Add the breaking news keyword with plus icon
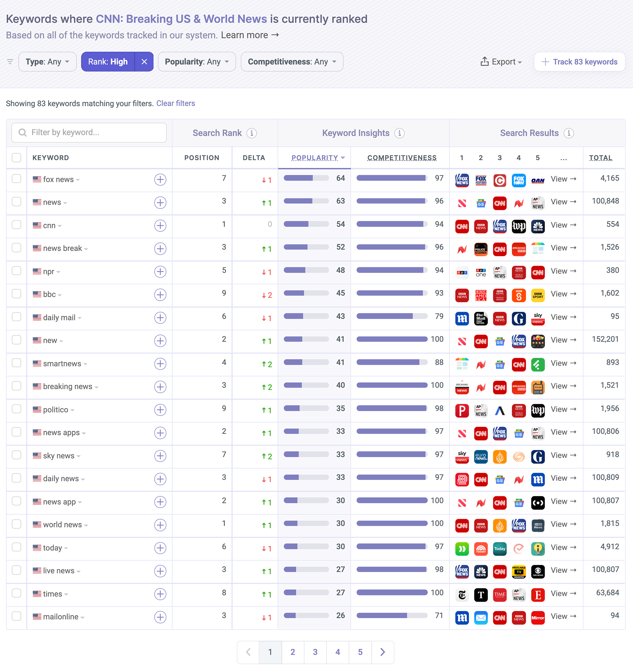The height and width of the screenshot is (672, 633). 160,387
